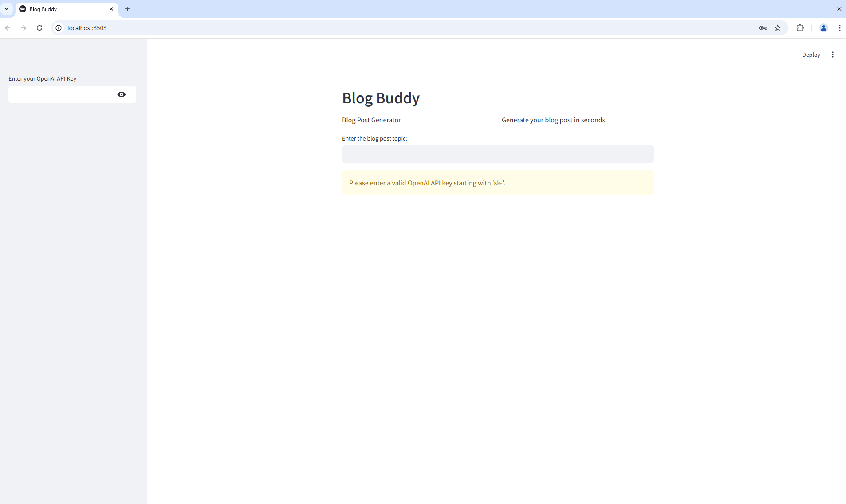The width and height of the screenshot is (846, 504).
Task: Close the Blog Buddy tab
Action: [x=111, y=9]
